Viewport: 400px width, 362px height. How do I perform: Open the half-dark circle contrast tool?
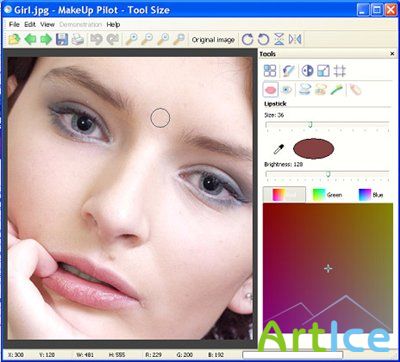tap(307, 71)
